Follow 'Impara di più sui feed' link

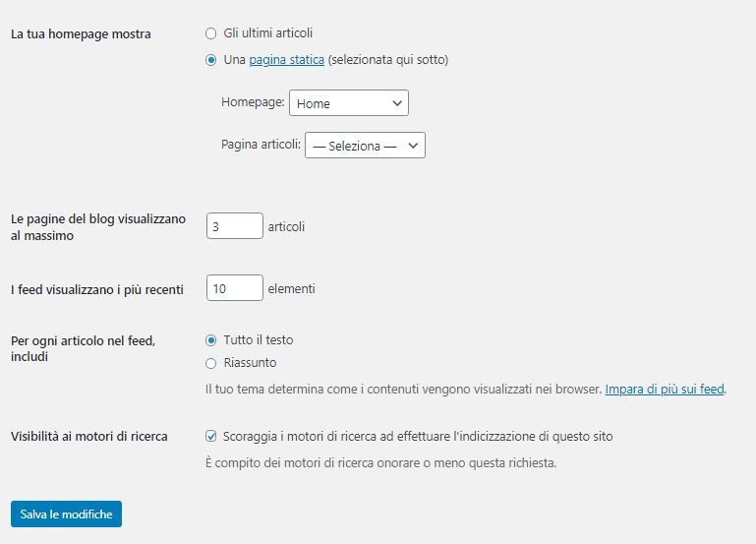[665, 390]
